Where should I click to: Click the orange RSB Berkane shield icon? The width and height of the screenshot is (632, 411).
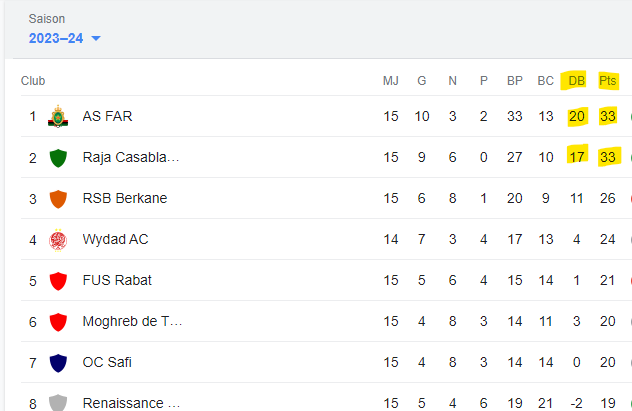click(58, 198)
